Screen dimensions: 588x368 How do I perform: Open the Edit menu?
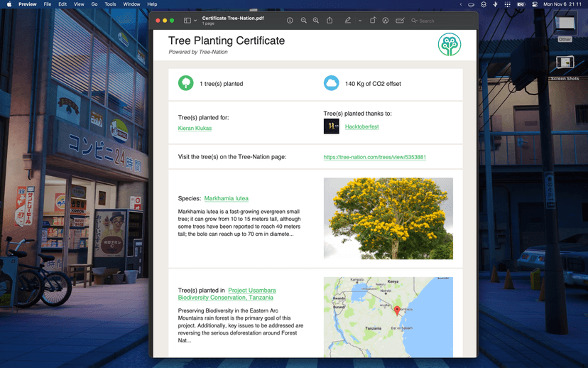point(62,4)
